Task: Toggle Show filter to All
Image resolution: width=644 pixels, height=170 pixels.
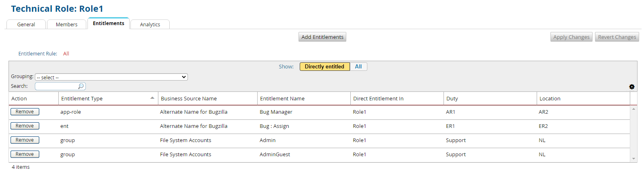Action: pos(358,67)
